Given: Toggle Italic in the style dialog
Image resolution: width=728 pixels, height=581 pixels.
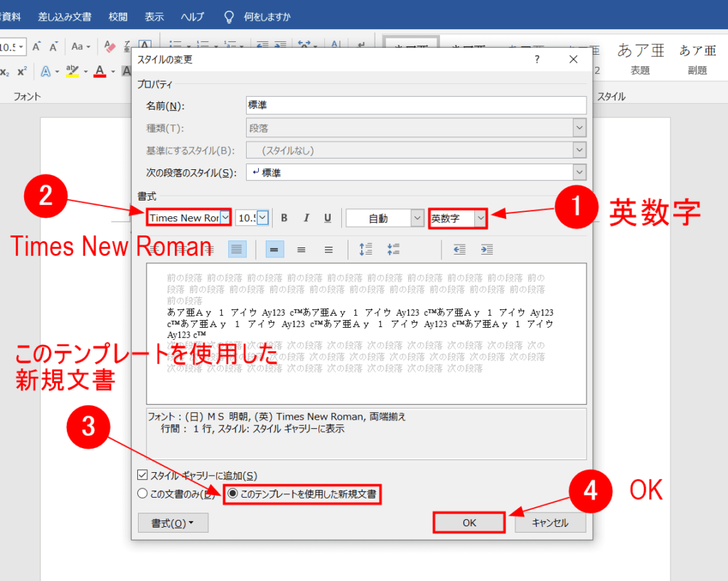Looking at the screenshot, I should pyautogui.click(x=306, y=218).
